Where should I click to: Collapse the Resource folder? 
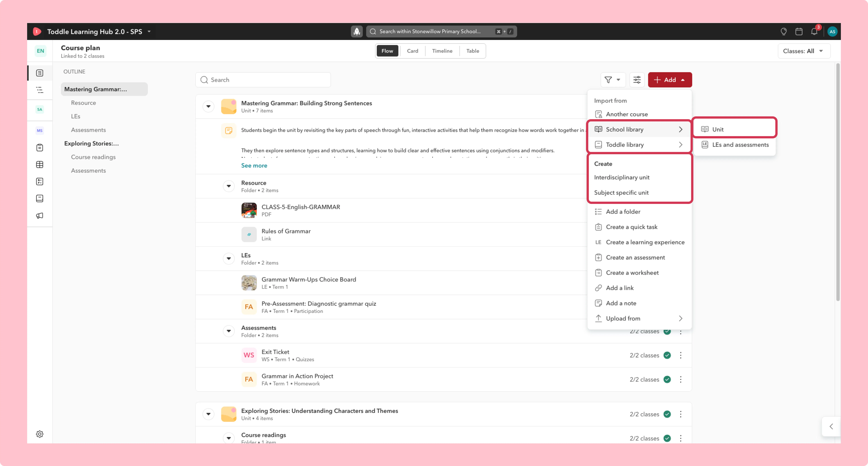tap(229, 186)
